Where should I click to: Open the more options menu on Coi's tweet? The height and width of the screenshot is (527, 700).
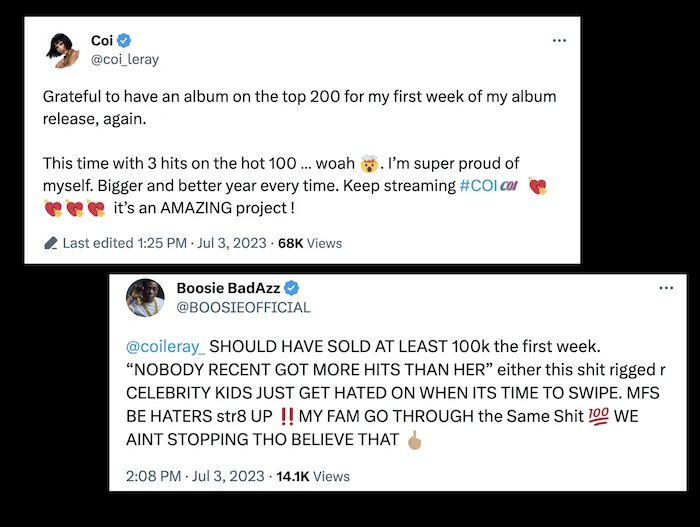coord(559,41)
